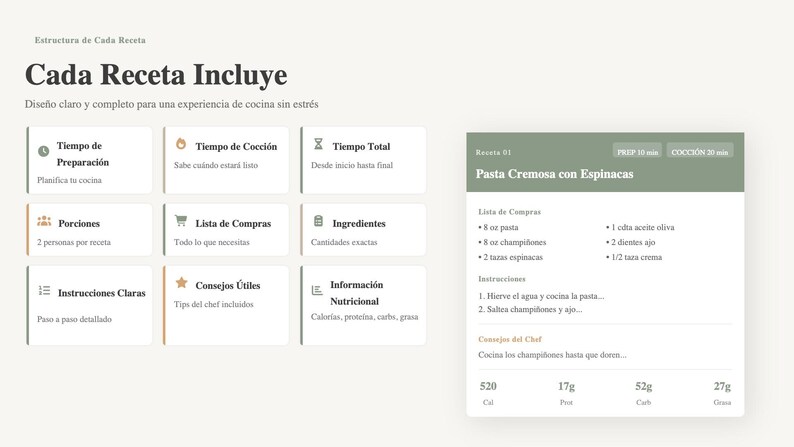Click the Tiempo Total card title

[362, 146]
